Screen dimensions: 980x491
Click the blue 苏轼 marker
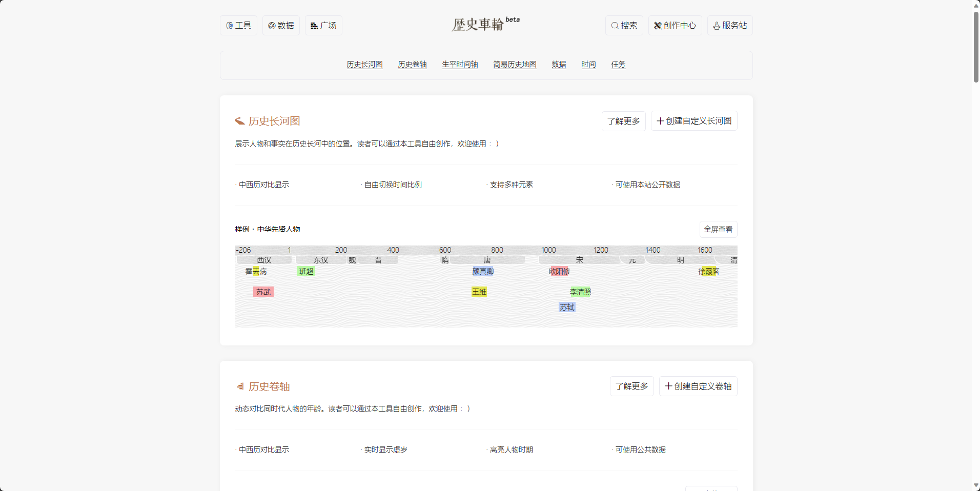pyautogui.click(x=567, y=307)
